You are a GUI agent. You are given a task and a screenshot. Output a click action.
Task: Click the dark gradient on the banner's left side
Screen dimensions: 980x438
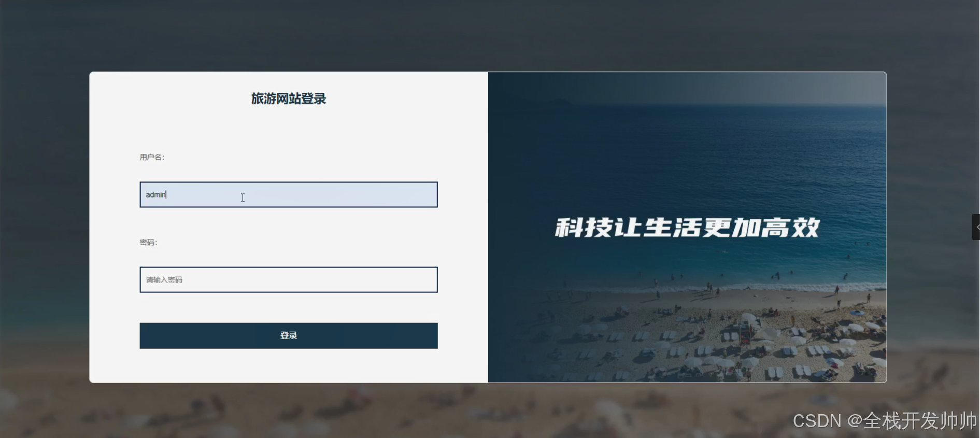pos(513,227)
